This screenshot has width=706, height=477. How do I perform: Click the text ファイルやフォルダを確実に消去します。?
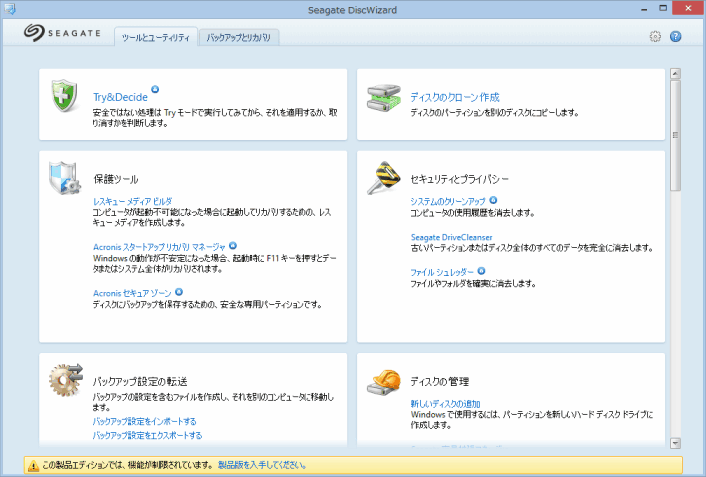[x=473, y=283]
